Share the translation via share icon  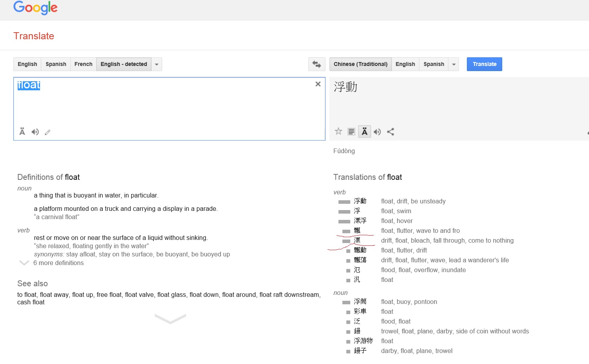390,132
